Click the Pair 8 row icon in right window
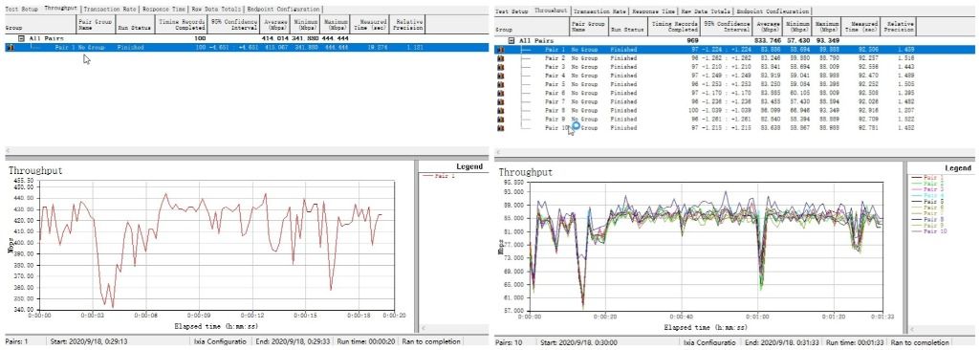 [500, 110]
